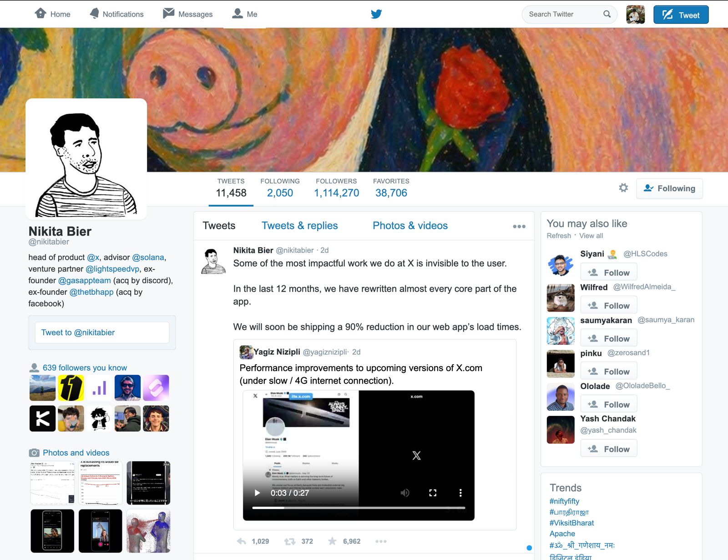The height and width of the screenshot is (560, 728).
Task: Click the person icon beside followers you know
Action: [x=34, y=368]
